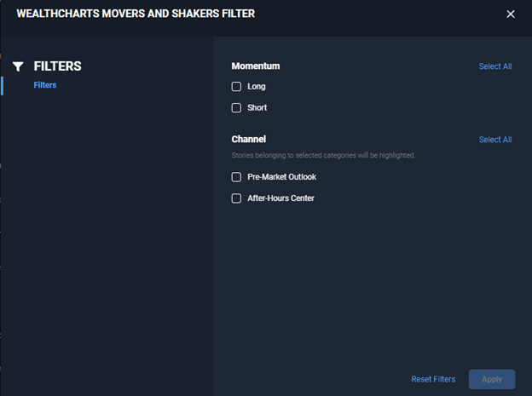Apply the selected filters
The height and width of the screenshot is (396, 532).
click(x=492, y=379)
